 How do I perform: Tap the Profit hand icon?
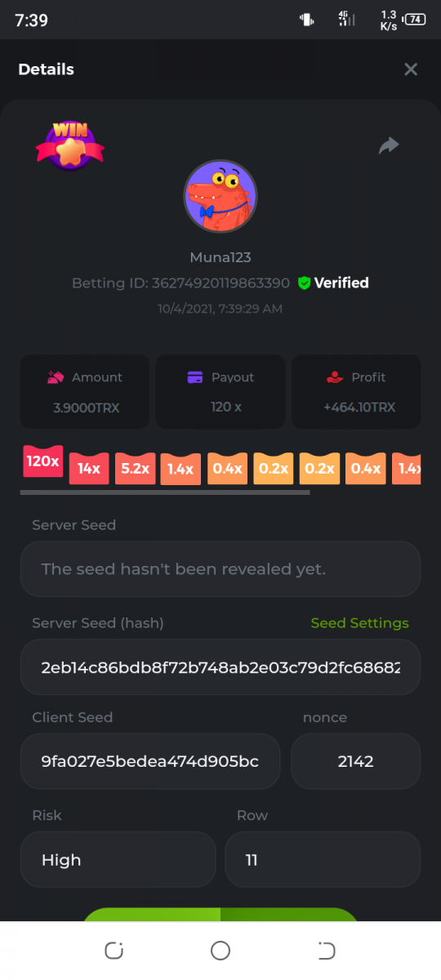click(x=334, y=377)
